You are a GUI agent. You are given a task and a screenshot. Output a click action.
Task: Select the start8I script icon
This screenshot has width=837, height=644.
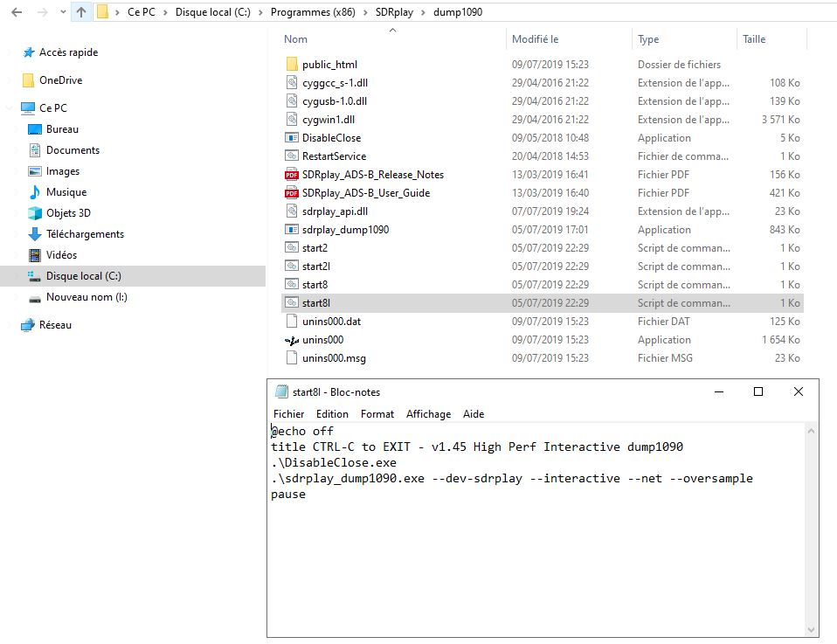click(x=292, y=302)
